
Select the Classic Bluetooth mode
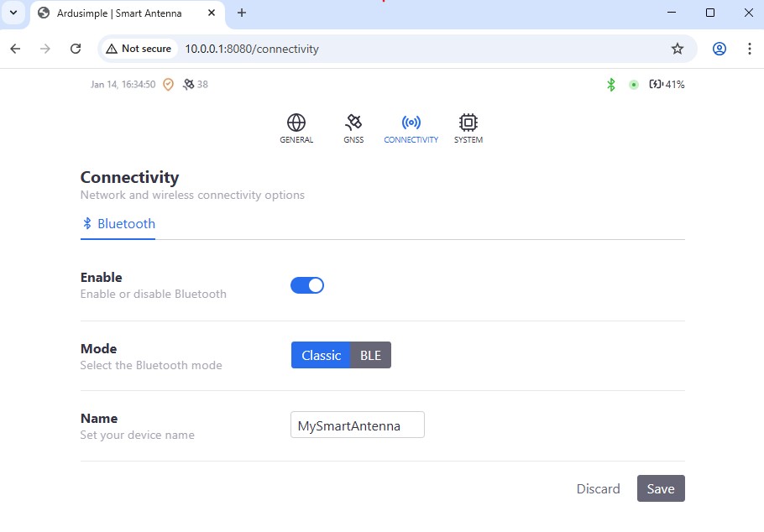tap(321, 355)
